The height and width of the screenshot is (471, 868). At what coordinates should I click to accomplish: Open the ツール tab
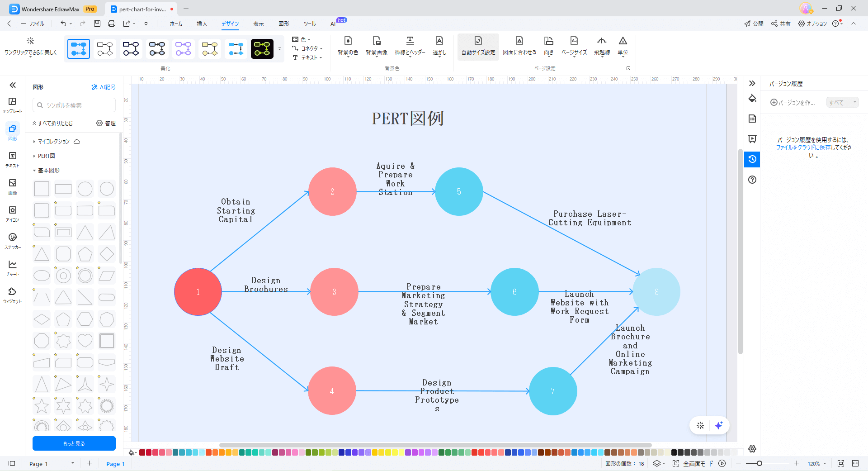310,24
